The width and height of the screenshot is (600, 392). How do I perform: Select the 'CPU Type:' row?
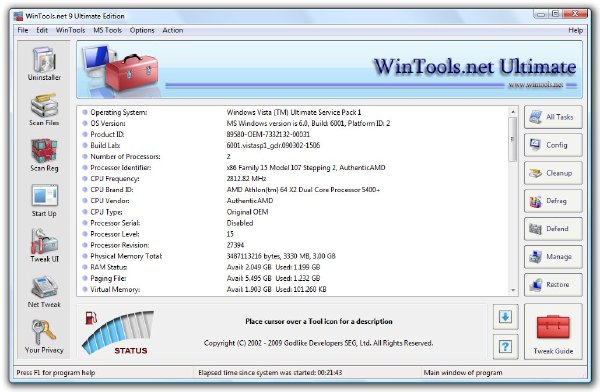(294, 212)
